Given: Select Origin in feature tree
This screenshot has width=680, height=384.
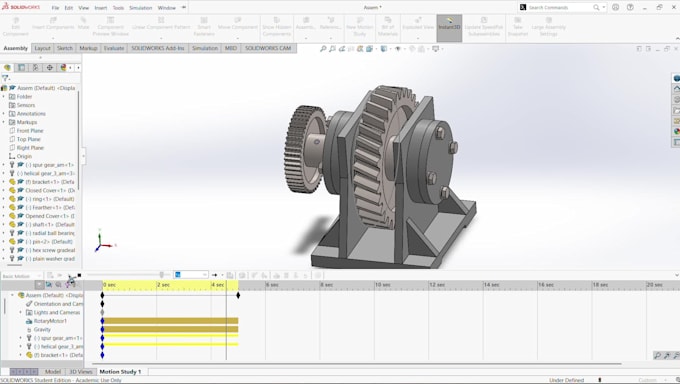Looking at the screenshot, I should 24,156.
